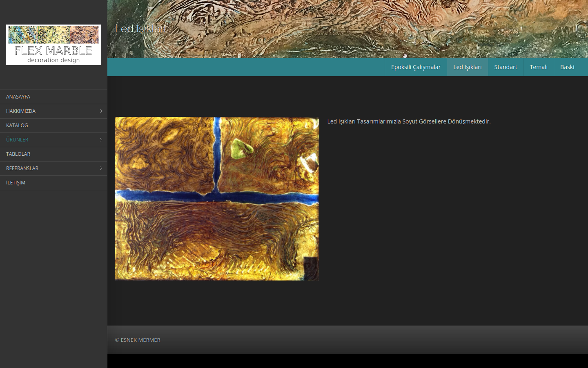The height and width of the screenshot is (368, 588).
Task: Open the TABLOLAR page
Action: (x=53, y=154)
